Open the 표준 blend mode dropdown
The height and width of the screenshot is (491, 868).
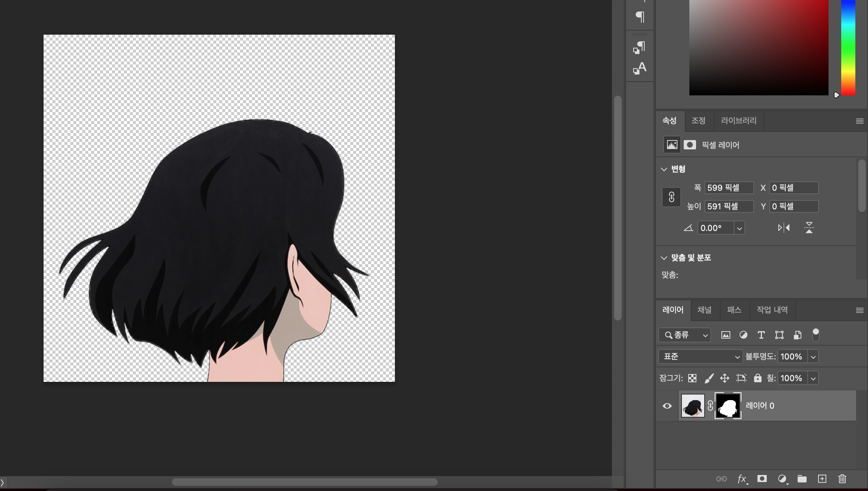[700, 357]
